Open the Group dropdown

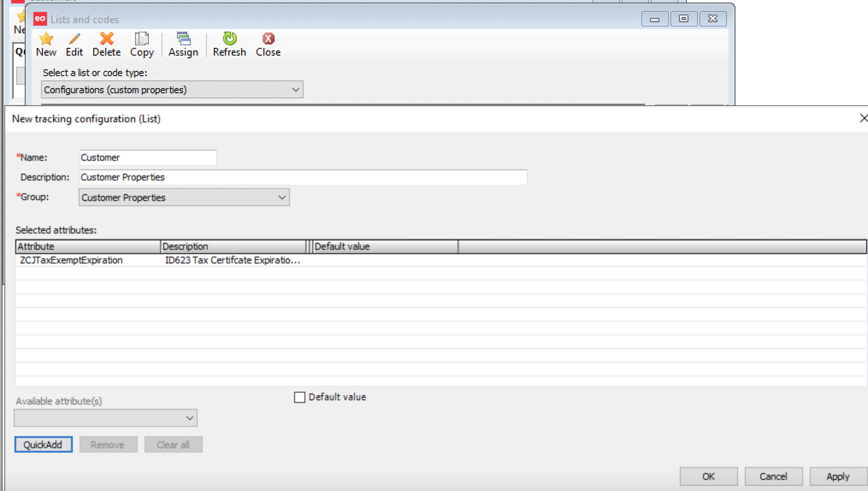tap(184, 198)
